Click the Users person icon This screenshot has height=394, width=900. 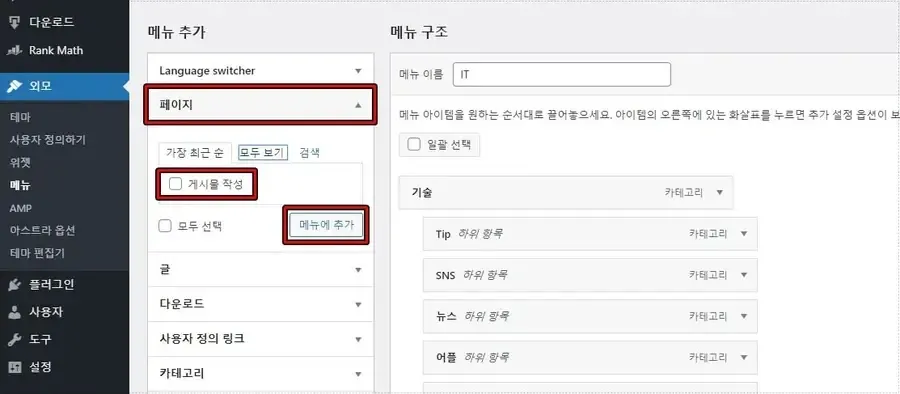coord(14,312)
